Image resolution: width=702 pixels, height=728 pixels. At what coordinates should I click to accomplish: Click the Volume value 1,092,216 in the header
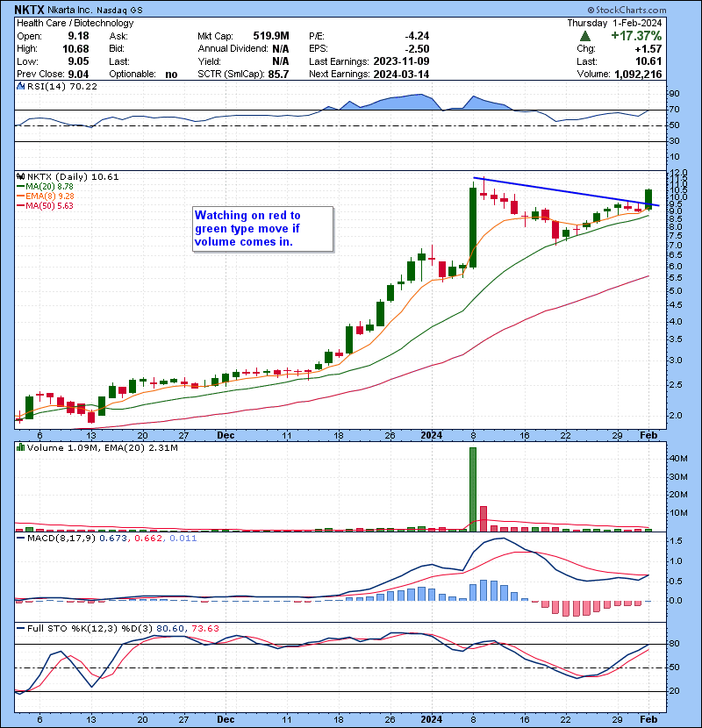point(638,74)
